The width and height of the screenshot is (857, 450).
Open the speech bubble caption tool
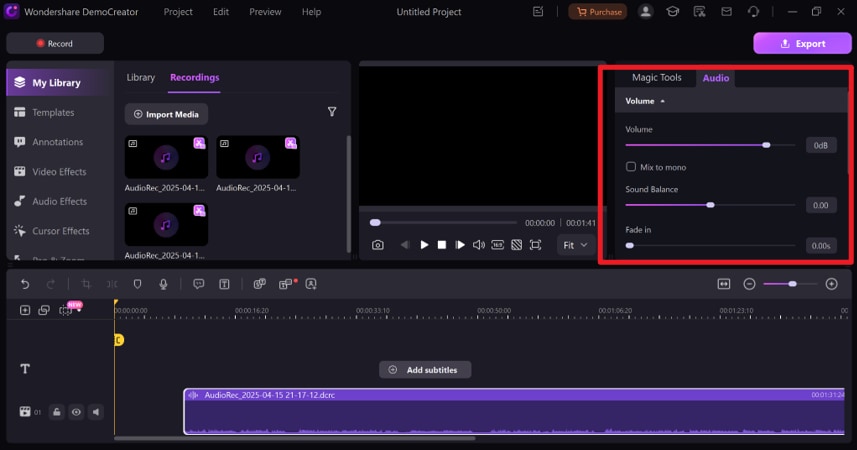(198, 284)
